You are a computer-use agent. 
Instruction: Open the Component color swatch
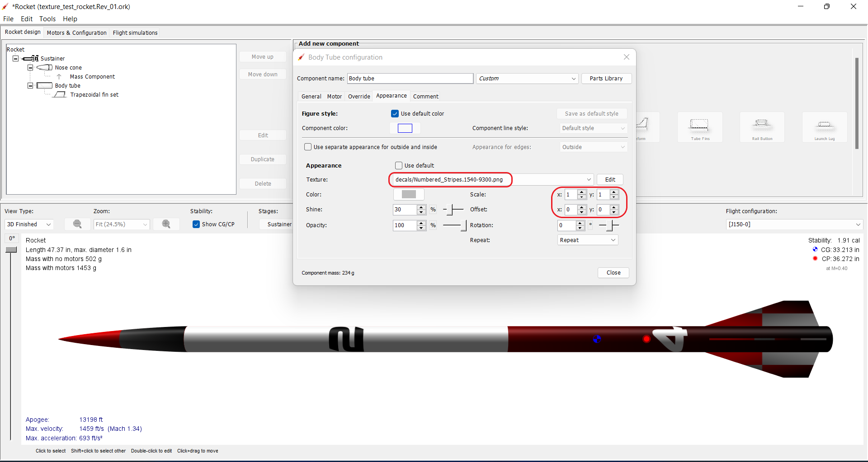pyautogui.click(x=405, y=128)
